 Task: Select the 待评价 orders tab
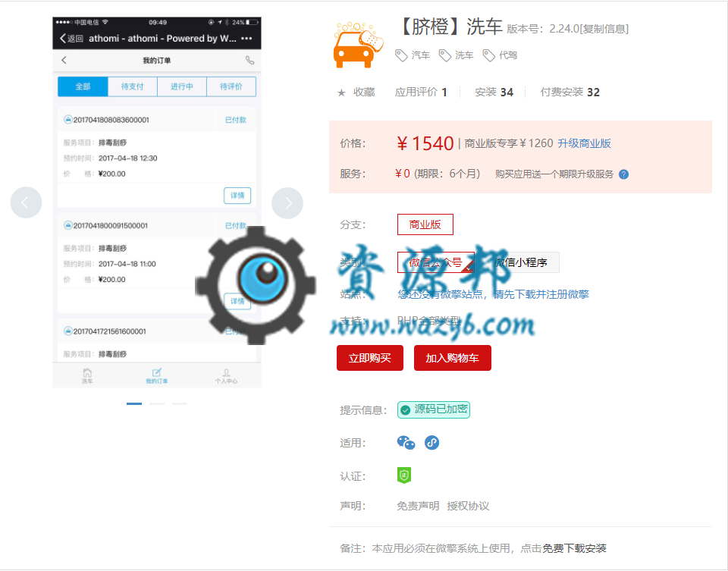tap(231, 86)
